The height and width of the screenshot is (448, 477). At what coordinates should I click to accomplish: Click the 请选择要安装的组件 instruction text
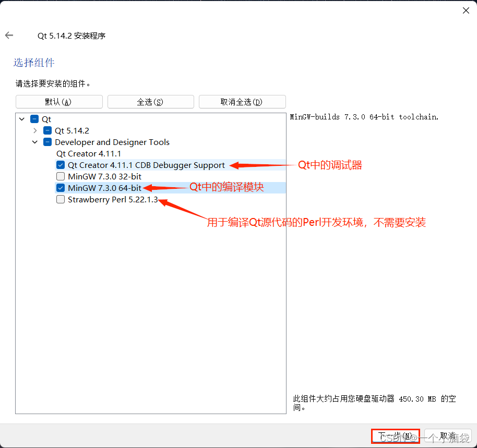[x=53, y=83]
